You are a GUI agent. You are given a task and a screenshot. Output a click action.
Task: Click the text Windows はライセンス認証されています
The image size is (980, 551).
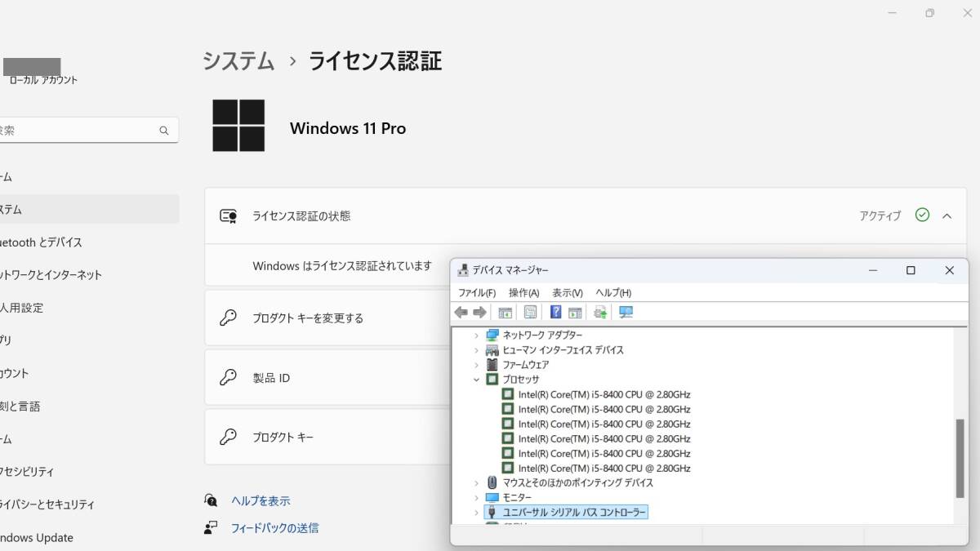click(342, 266)
